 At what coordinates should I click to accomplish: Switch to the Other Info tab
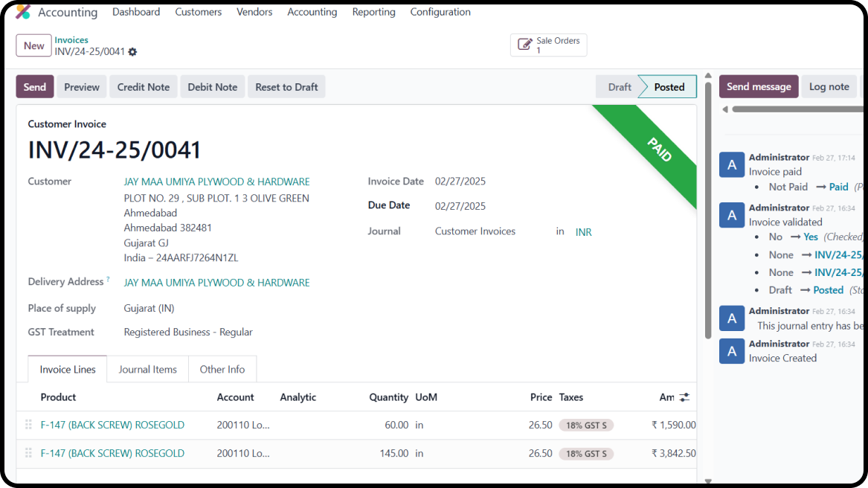pyautogui.click(x=222, y=370)
